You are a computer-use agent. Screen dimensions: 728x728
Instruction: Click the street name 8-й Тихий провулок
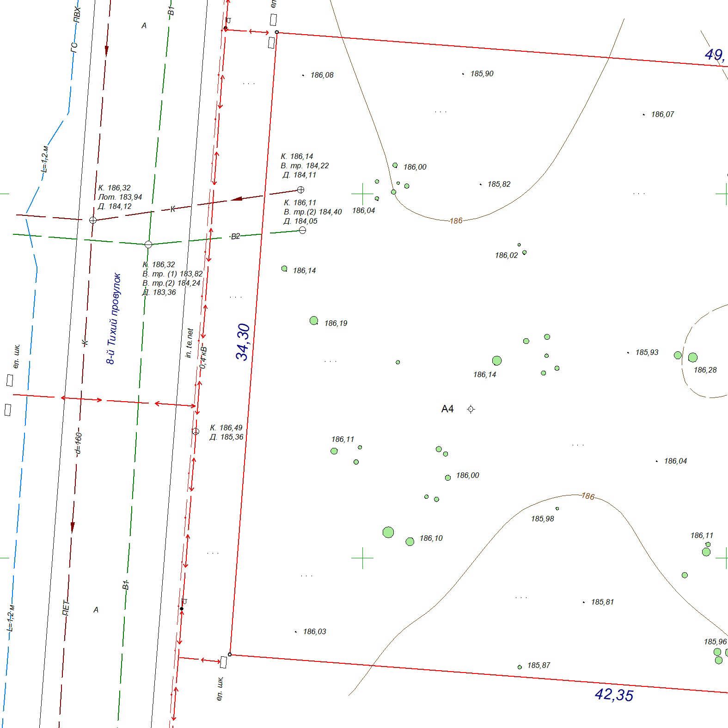click(114, 318)
